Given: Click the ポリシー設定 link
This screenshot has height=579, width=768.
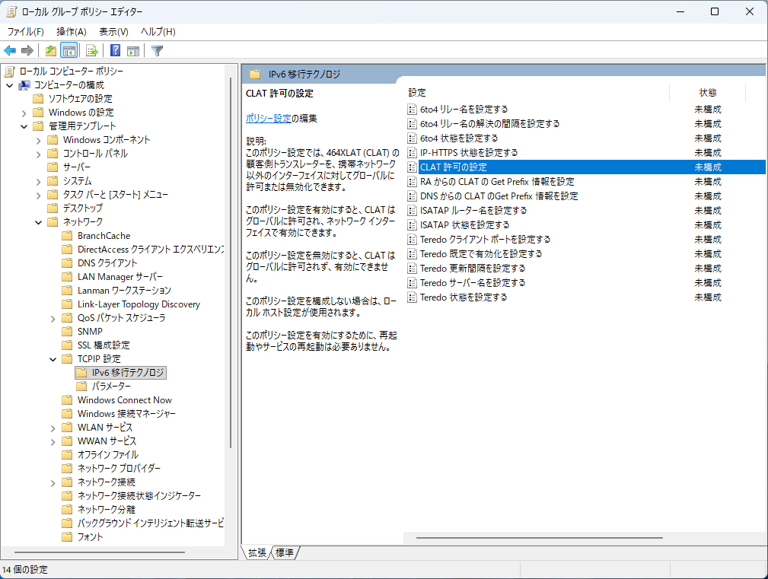Looking at the screenshot, I should (268, 118).
